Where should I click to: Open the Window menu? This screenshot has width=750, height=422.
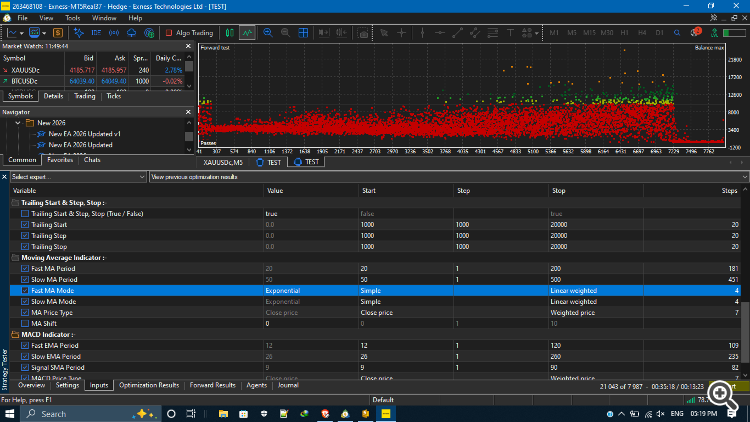pyautogui.click(x=104, y=18)
